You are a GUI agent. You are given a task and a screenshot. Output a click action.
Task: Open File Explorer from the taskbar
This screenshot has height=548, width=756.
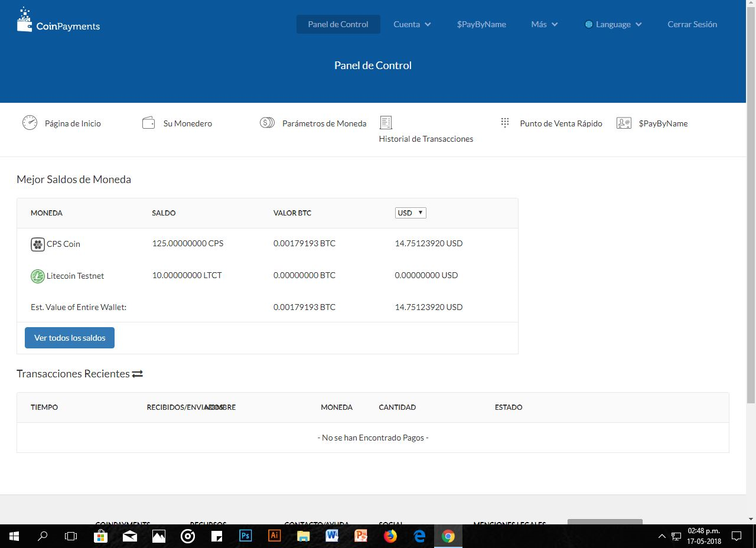click(x=303, y=536)
